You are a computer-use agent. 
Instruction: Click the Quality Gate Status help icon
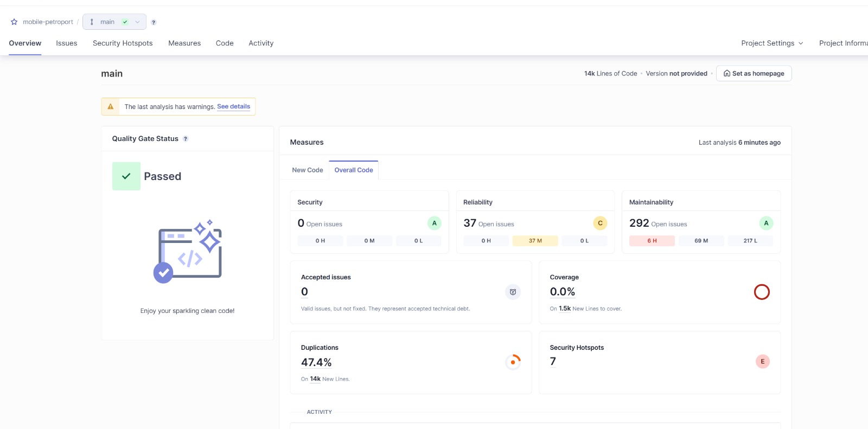click(186, 139)
